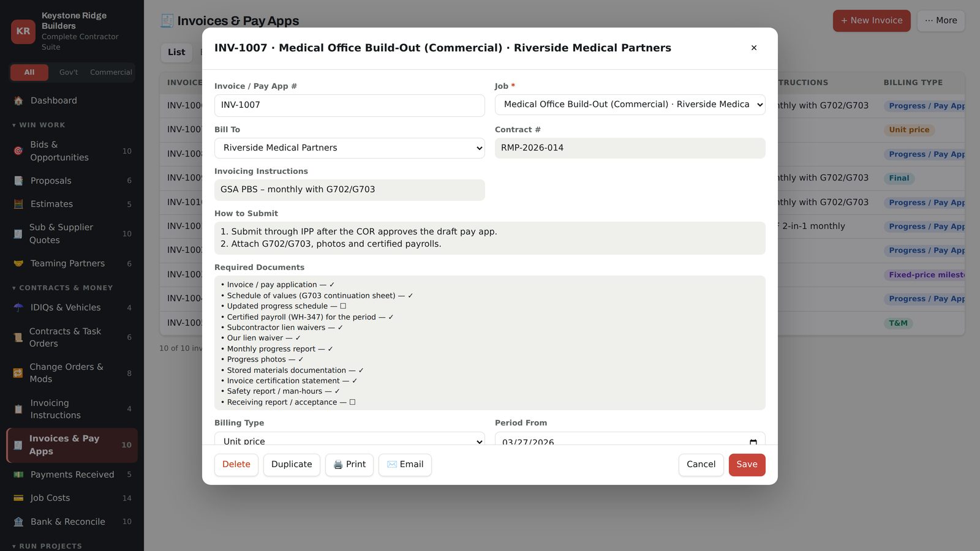Click the Bids & Opportunities target icon

(18, 151)
